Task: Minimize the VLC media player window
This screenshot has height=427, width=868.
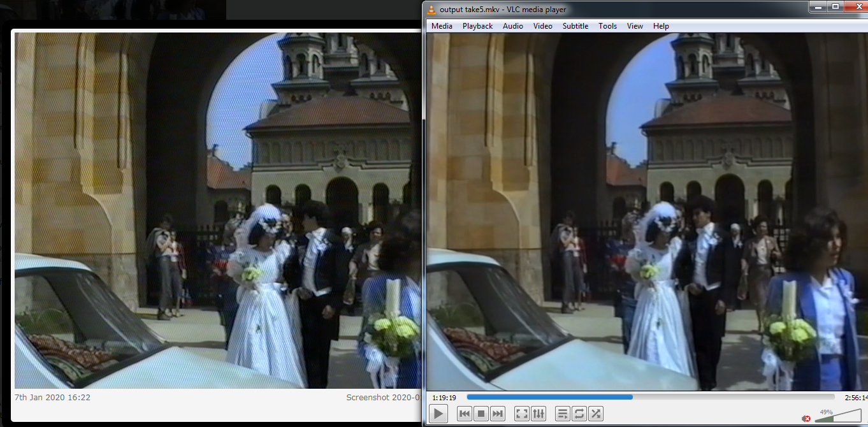Action: [x=819, y=6]
